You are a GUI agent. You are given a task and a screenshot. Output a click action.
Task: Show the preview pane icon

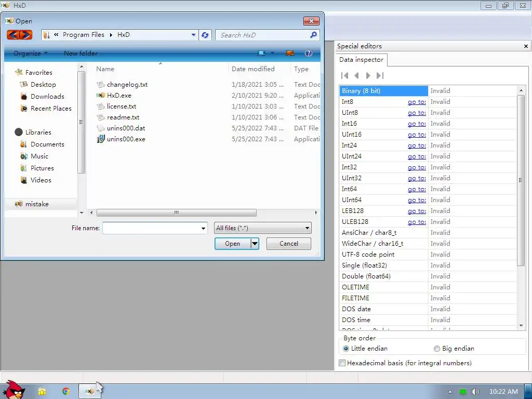(x=290, y=54)
